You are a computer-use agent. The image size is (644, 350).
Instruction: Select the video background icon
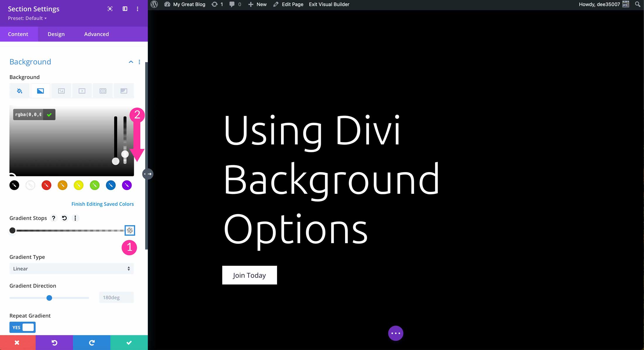coord(82,91)
